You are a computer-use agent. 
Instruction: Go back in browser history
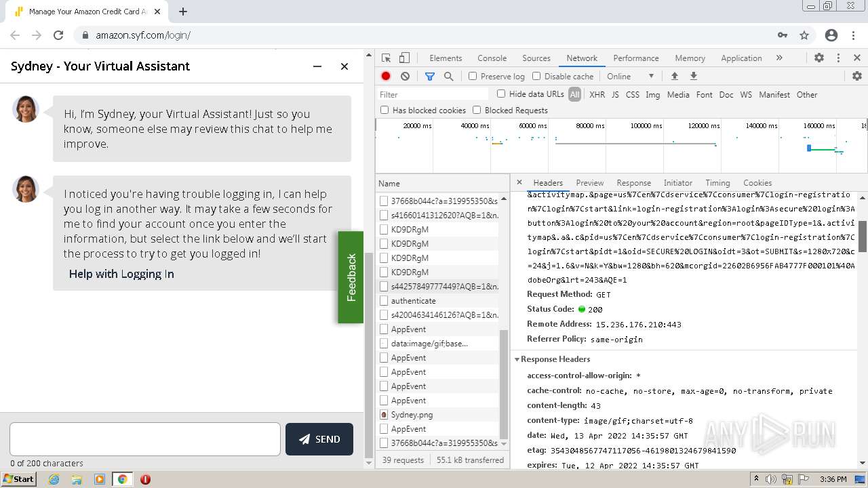pyautogui.click(x=15, y=35)
